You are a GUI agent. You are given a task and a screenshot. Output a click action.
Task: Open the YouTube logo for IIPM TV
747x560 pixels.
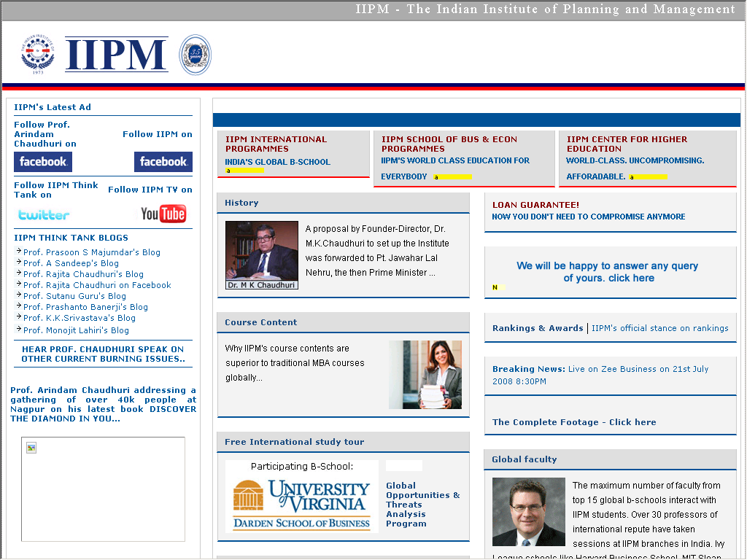163,214
